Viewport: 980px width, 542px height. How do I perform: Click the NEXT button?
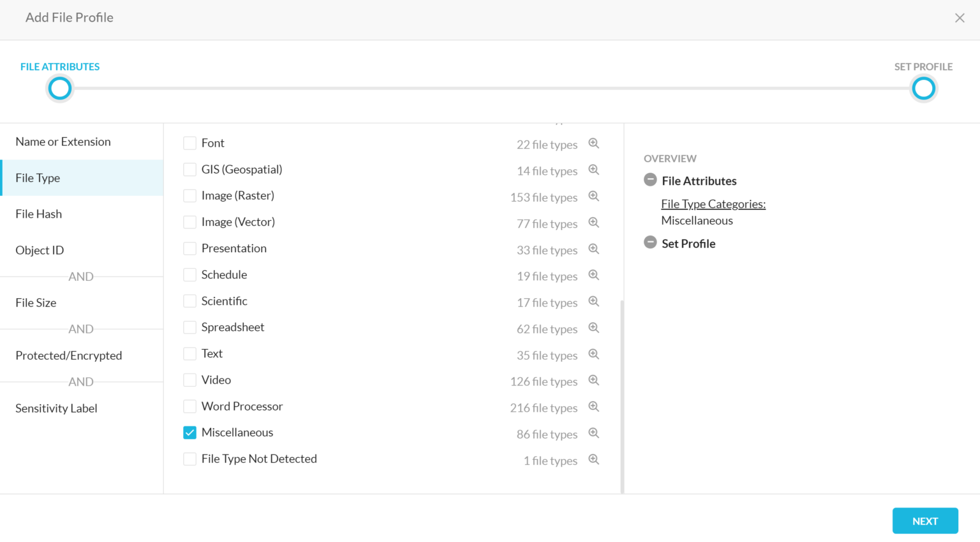[924, 520]
